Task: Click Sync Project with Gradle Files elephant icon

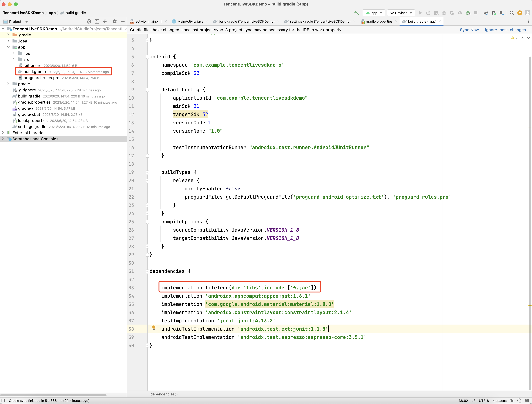Action: [486, 13]
